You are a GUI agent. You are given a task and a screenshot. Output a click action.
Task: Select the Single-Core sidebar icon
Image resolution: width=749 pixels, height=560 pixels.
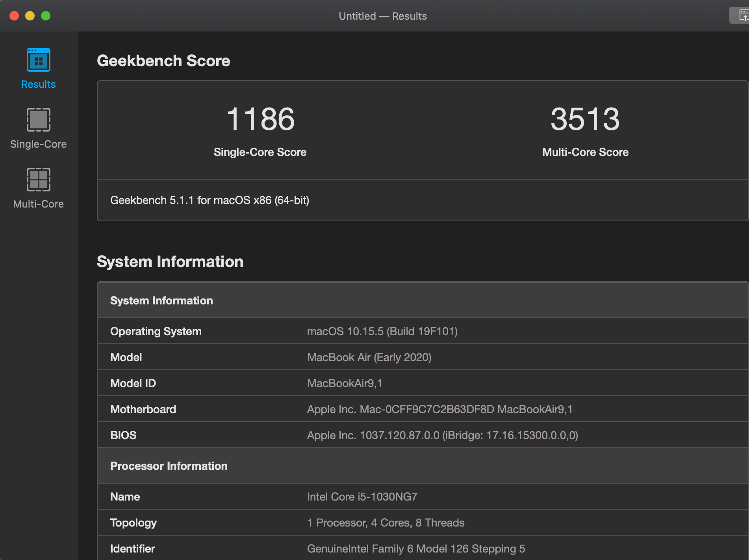[38, 120]
